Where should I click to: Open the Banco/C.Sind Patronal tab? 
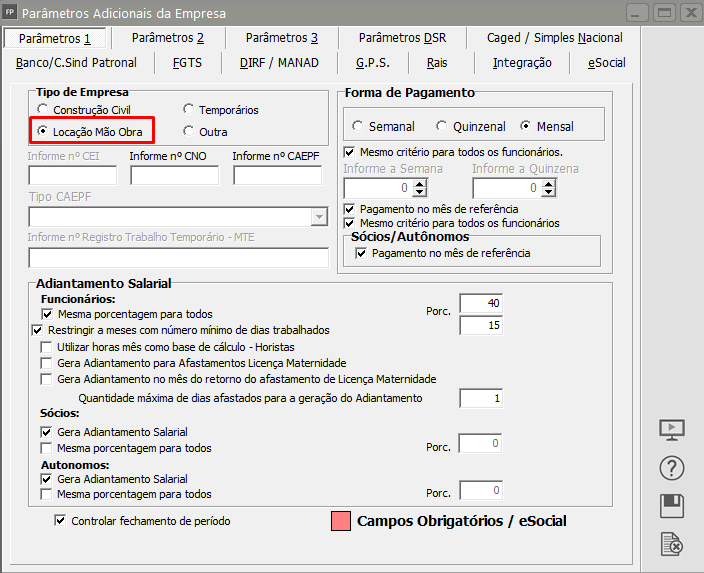point(76,62)
